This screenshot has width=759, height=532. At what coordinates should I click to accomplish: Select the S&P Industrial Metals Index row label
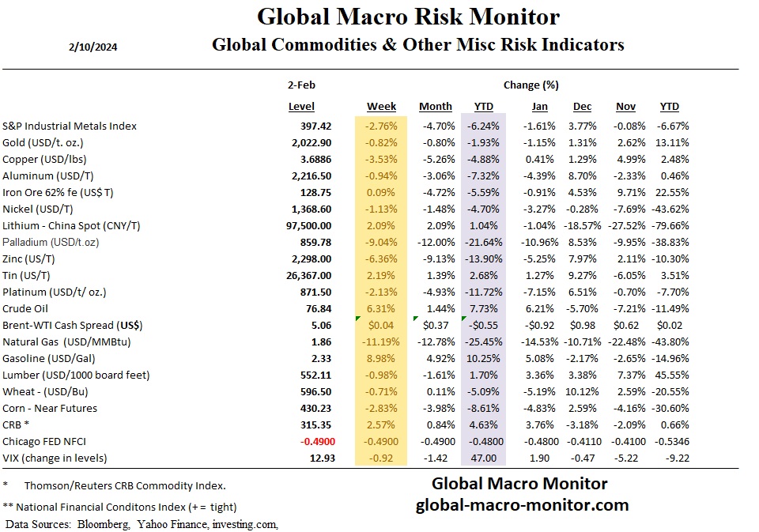tap(70, 126)
